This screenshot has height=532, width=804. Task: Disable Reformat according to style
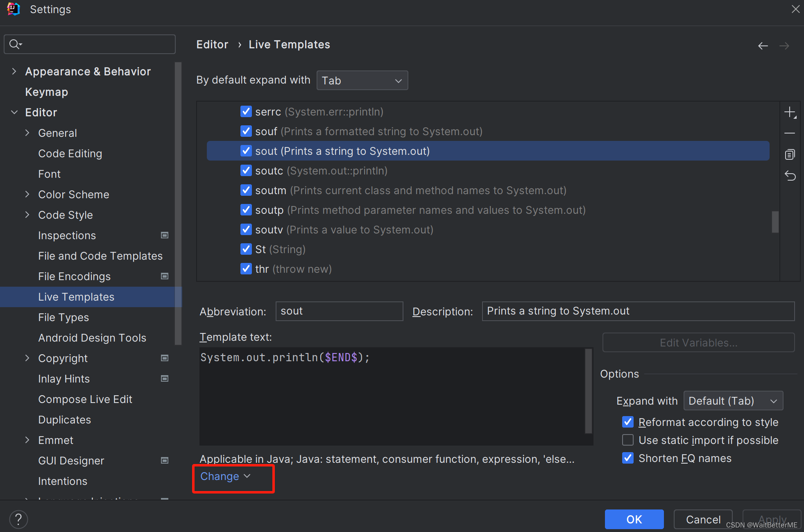click(x=627, y=422)
